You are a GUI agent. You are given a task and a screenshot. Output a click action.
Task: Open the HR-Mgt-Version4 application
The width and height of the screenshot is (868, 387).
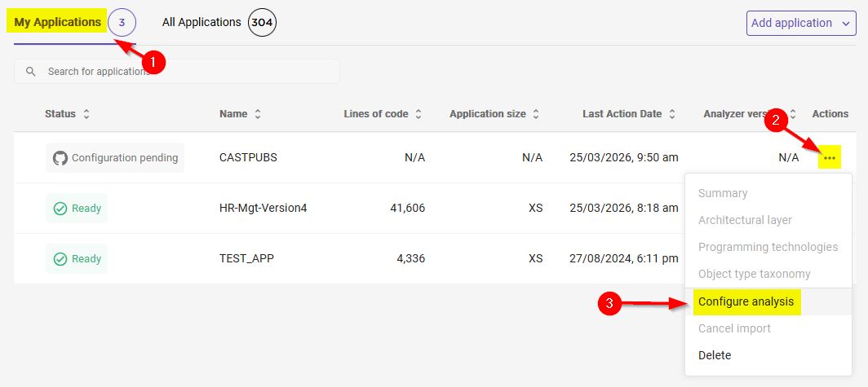pyautogui.click(x=263, y=208)
